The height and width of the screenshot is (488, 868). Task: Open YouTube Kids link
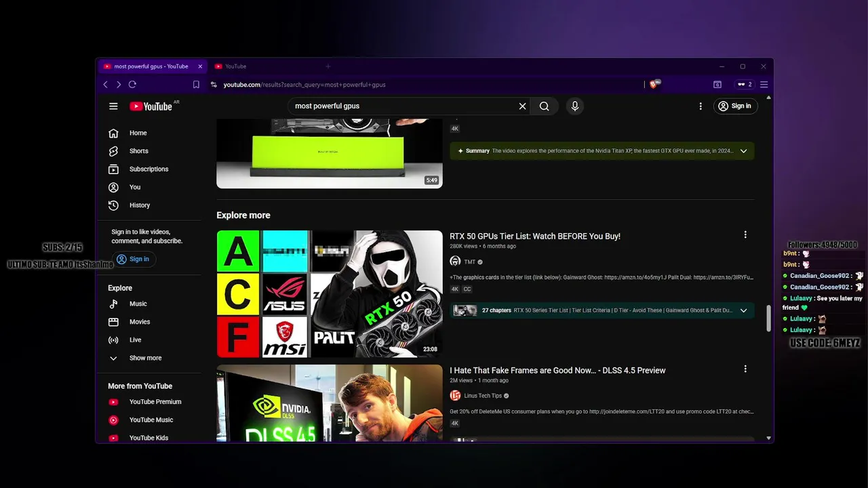coord(149,438)
